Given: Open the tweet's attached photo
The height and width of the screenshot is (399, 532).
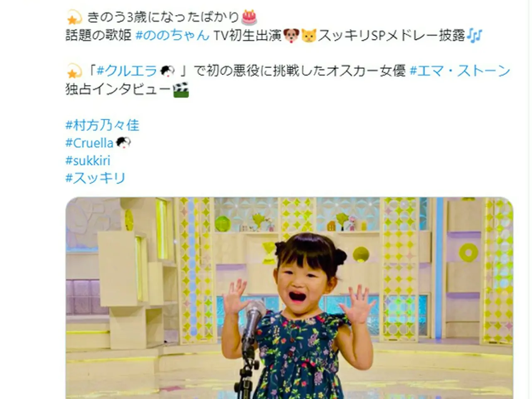Looking at the screenshot, I should click(x=289, y=298).
